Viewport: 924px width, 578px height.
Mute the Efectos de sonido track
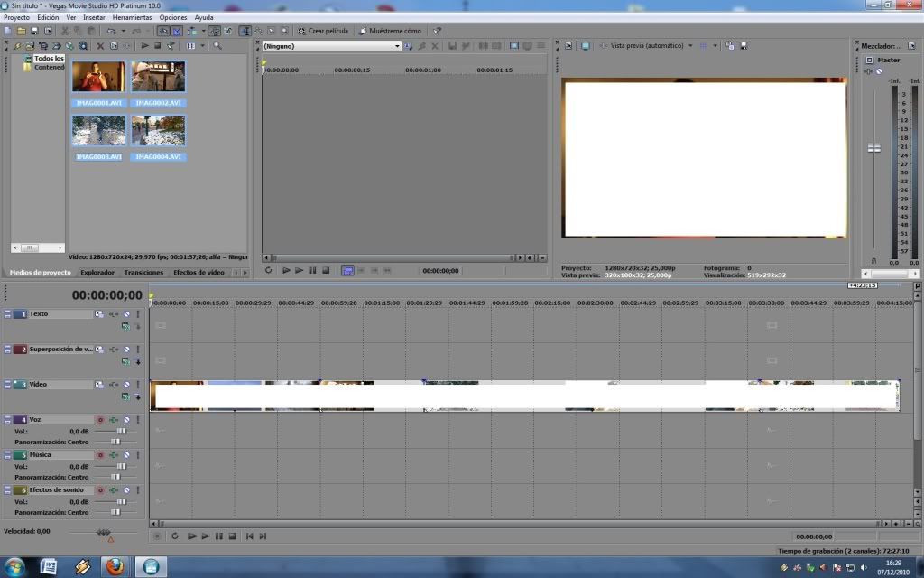(x=126, y=490)
